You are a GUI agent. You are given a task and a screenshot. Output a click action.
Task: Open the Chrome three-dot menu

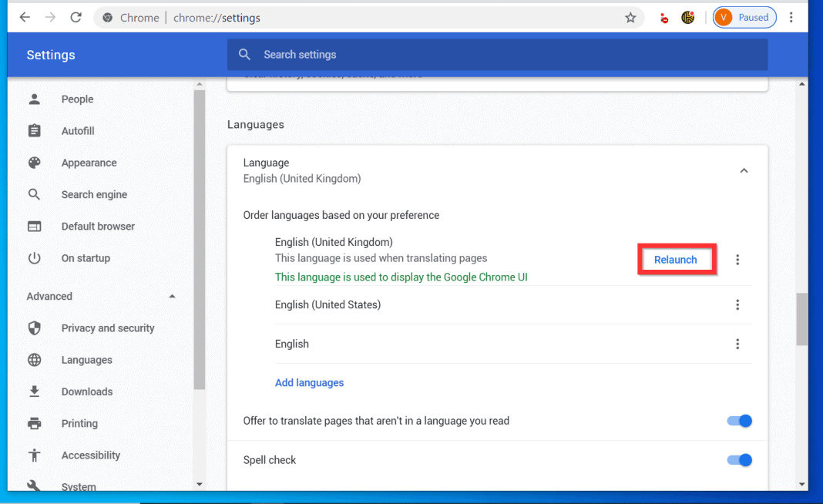791,17
